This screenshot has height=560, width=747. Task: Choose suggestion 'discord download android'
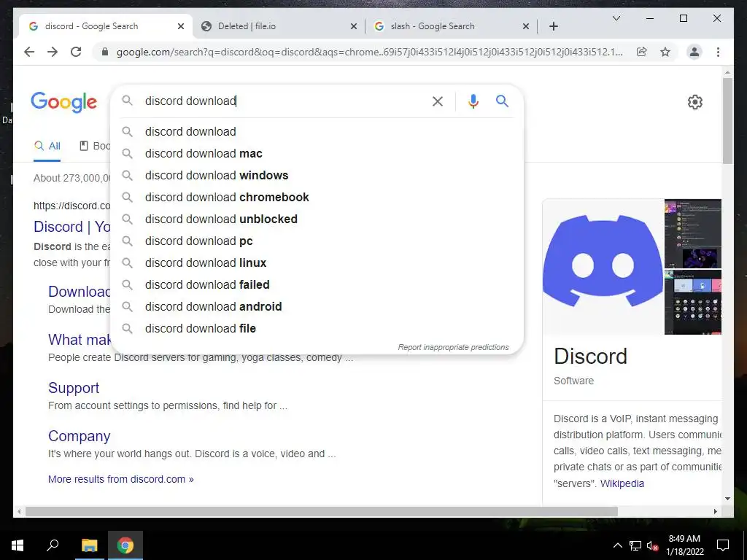coord(317,307)
